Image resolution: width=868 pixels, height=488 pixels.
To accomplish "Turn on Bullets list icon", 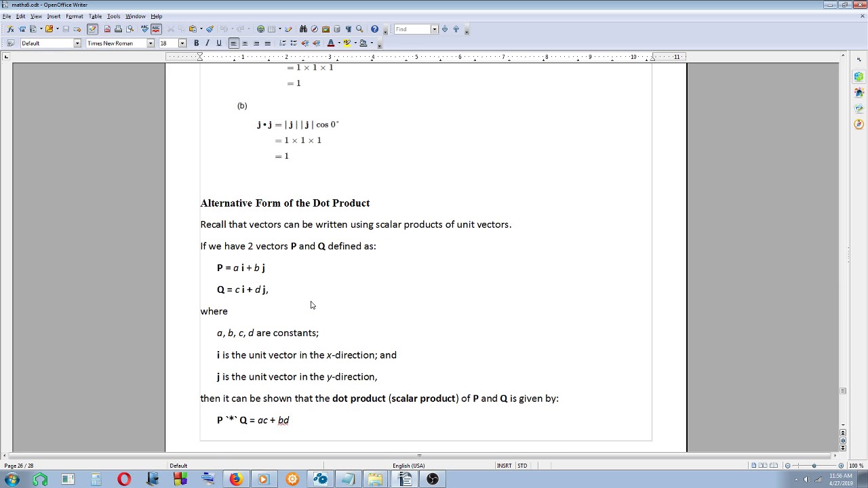I will [294, 43].
